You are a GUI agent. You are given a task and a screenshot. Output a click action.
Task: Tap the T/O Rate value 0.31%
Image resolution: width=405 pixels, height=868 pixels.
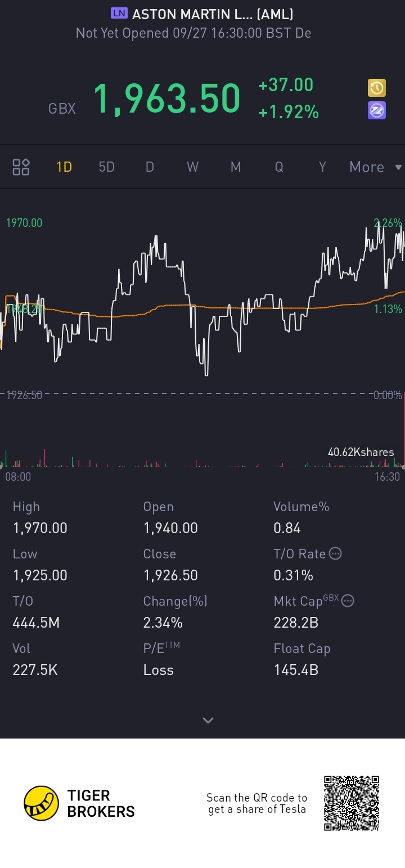pyautogui.click(x=293, y=575)
